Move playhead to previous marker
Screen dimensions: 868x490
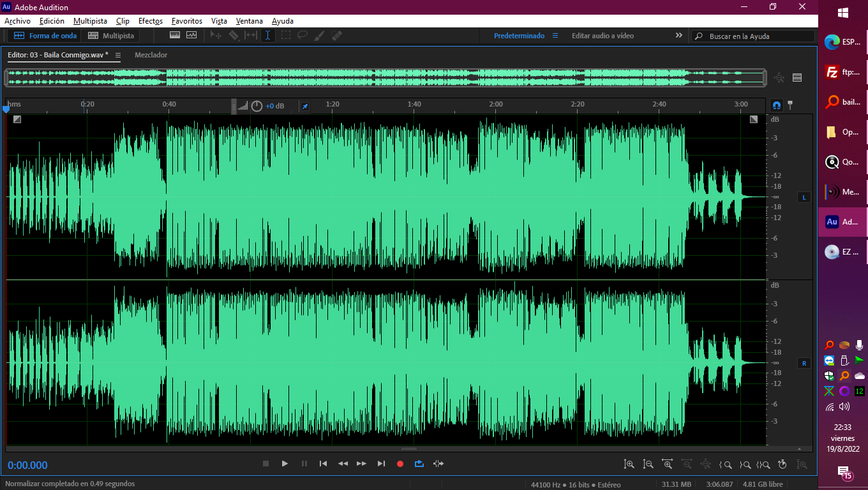pos(323,464)
